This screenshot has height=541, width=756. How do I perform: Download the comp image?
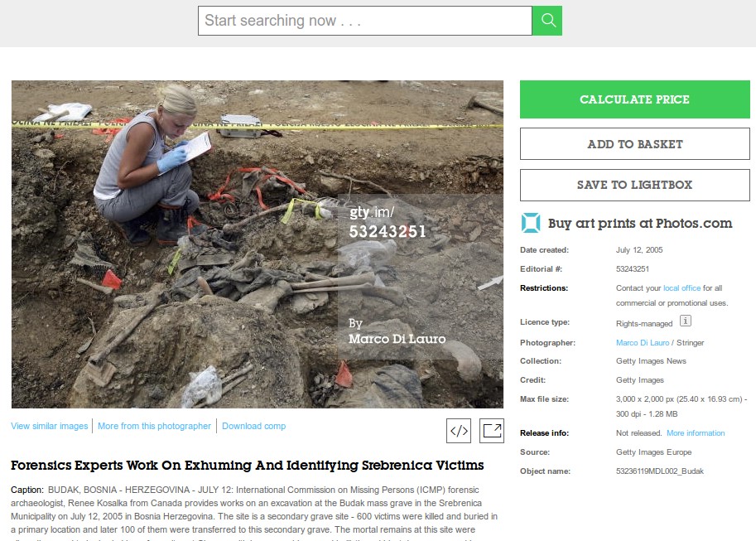253,425
